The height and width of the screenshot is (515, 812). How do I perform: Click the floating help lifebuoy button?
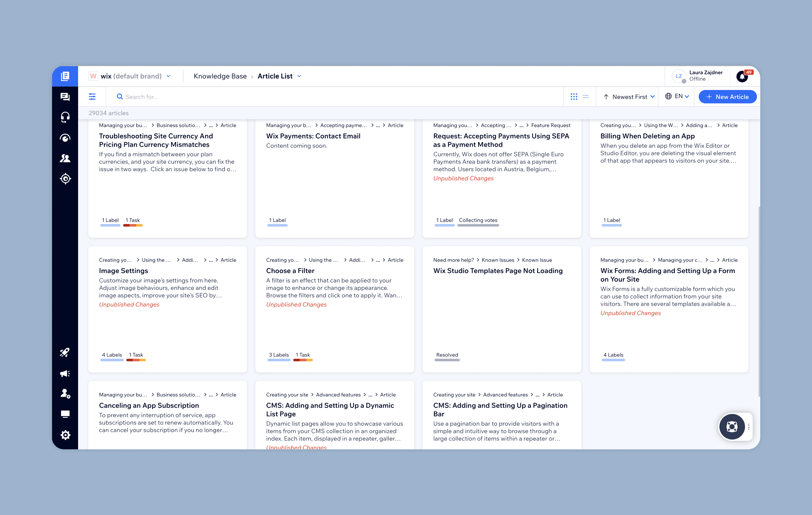pyautogui.click(x=732, y=427)
